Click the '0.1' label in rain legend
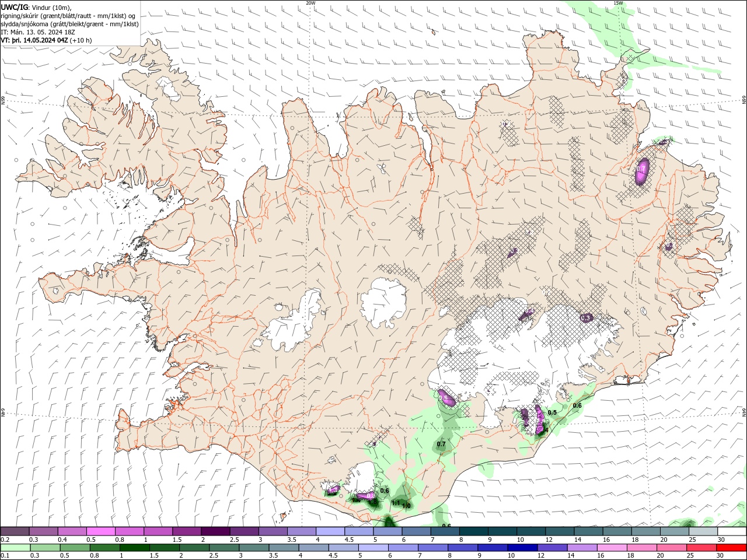 click(x=5, y=556)
